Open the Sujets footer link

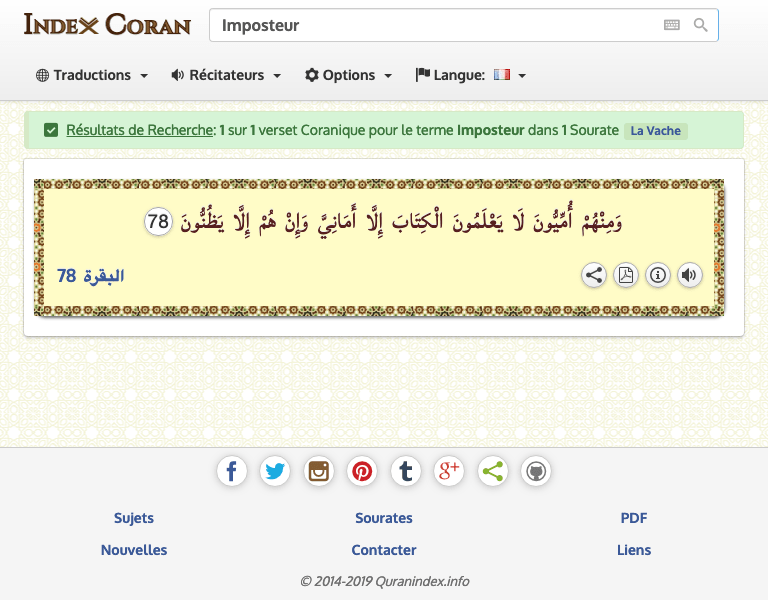pos(134,518)
